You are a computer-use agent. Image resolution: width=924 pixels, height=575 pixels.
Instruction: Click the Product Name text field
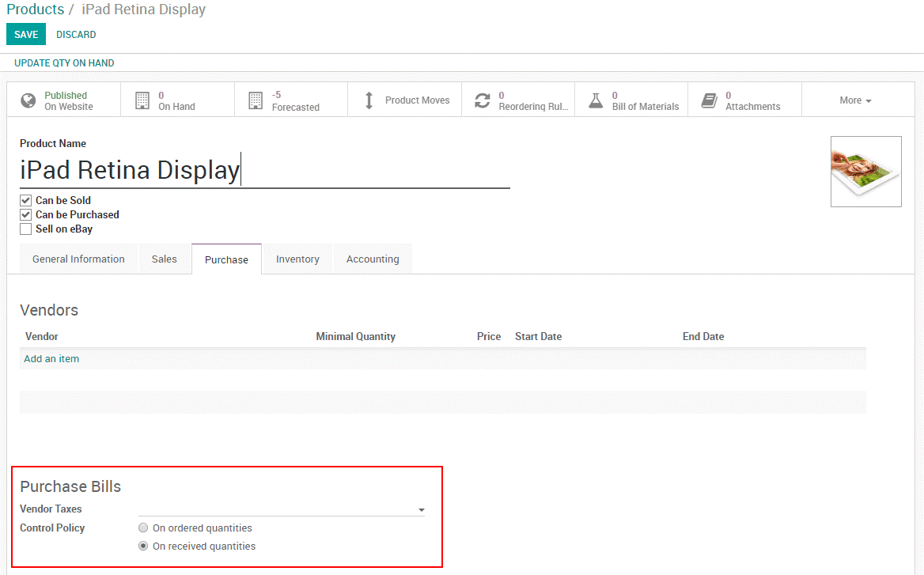pyautogui.click(x=264, y=171)
